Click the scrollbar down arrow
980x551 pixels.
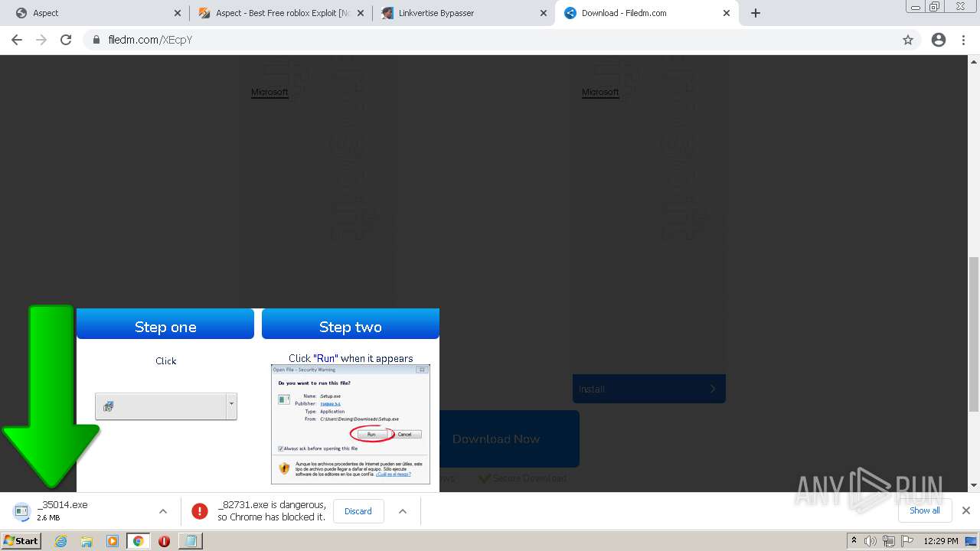974,485
